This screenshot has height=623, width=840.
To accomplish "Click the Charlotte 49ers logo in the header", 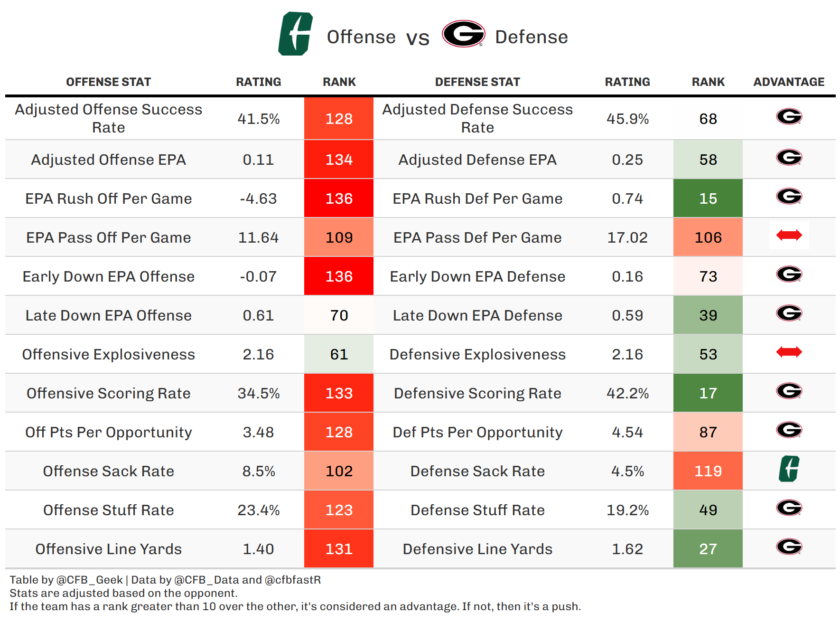I will point(295,34).
